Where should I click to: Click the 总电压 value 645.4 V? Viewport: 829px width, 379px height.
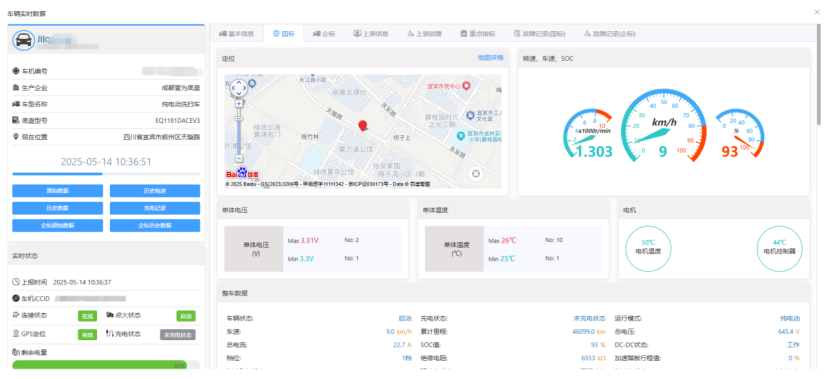789,332
